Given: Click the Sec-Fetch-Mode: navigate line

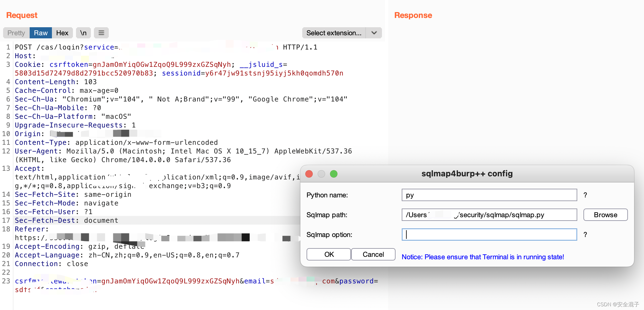Looking at the screenshot, I should click(x=66, y=203).
